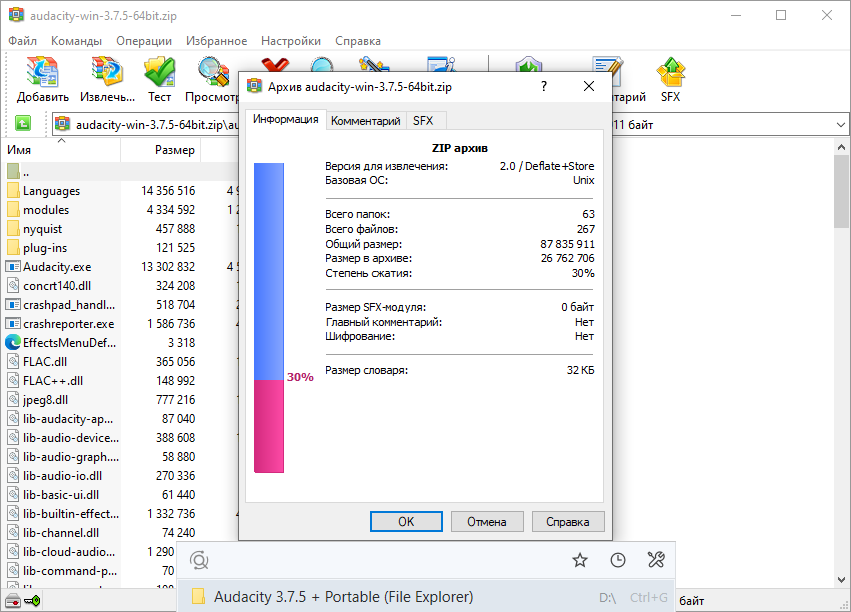Click the WinRAR icon in the main title bar
Viewport: 851px width, 612px height.
(x=16, y=15)
